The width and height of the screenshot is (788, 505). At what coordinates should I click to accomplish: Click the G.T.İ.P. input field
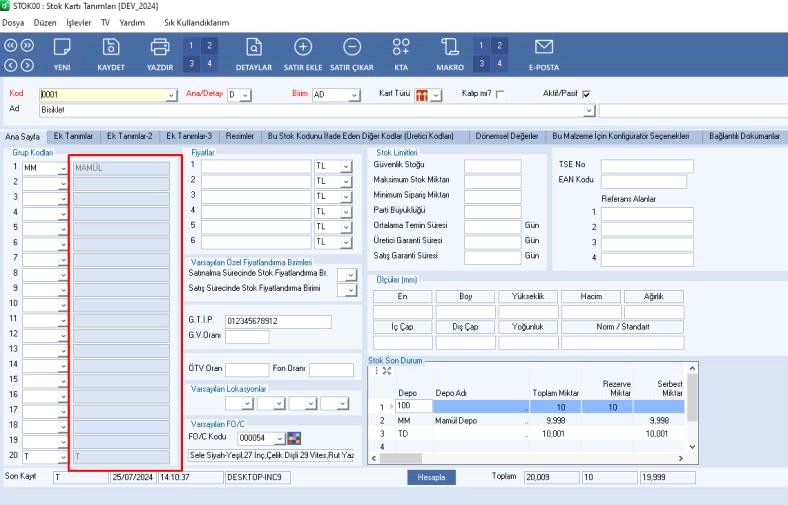coord(277,321)
